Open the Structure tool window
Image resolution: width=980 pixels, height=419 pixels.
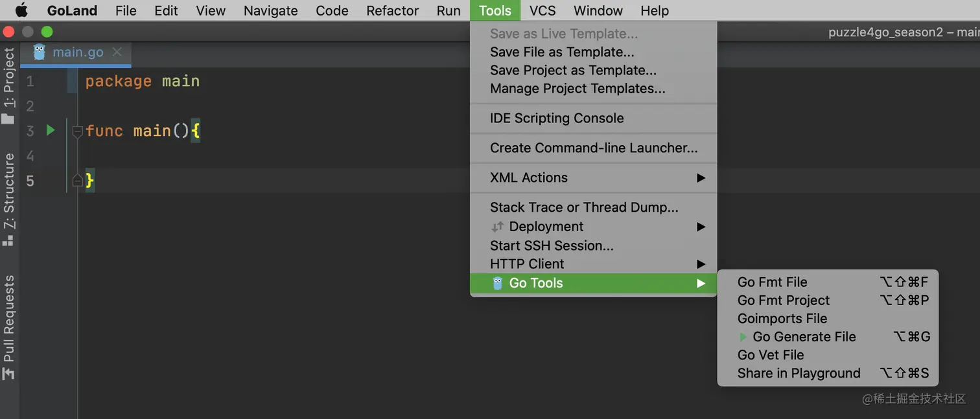pyautogui.click(x=8, y=199)
